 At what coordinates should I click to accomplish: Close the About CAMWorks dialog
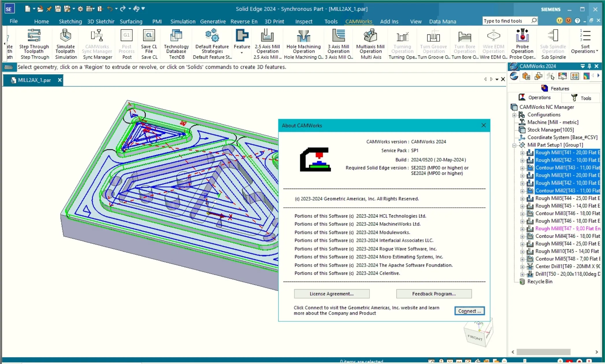[x=483, y=125]
